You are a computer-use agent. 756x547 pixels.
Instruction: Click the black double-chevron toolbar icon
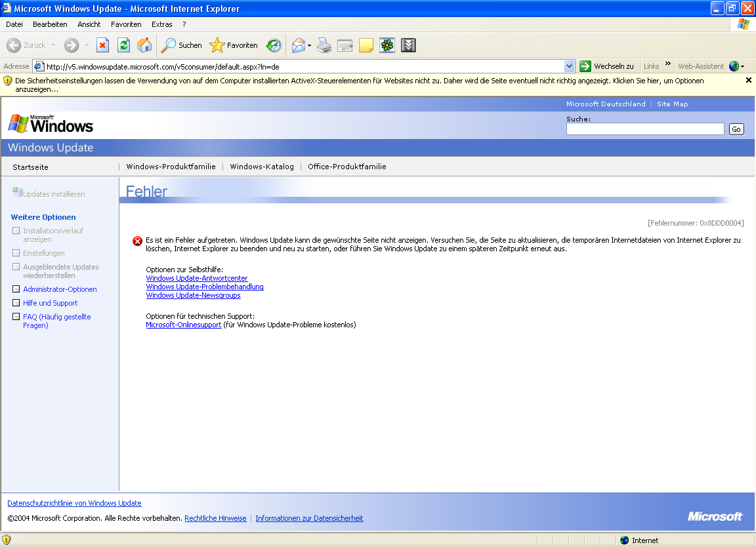(x=408, y=45)
